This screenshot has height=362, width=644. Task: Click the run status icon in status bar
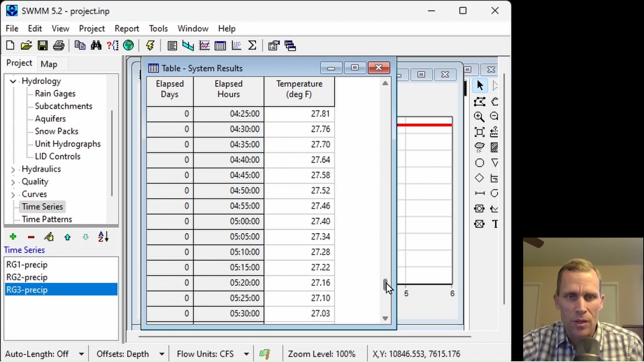tap(265, 354)
